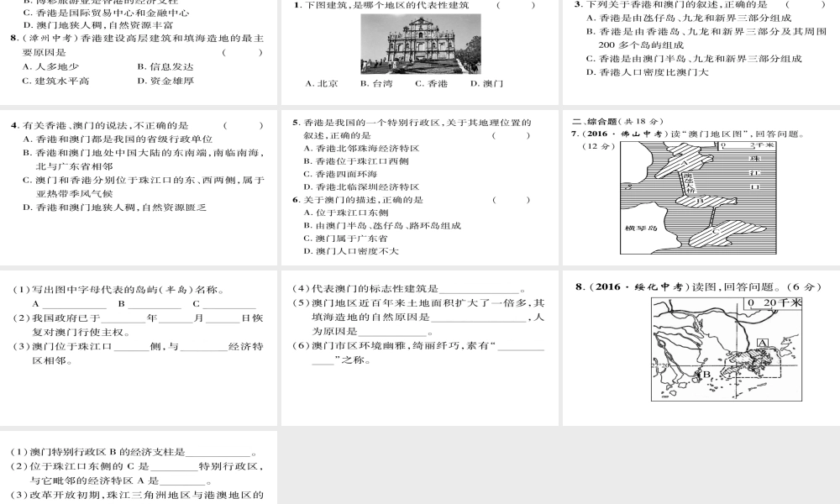
Task: Select option B. 香港位于珠江口西侧
Action: 355,161
